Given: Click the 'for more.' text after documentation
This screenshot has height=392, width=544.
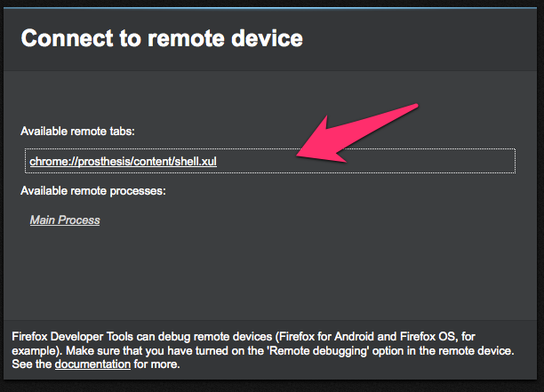Looking at the screenshot, I should pyautogui.click(x=156, y=364).
